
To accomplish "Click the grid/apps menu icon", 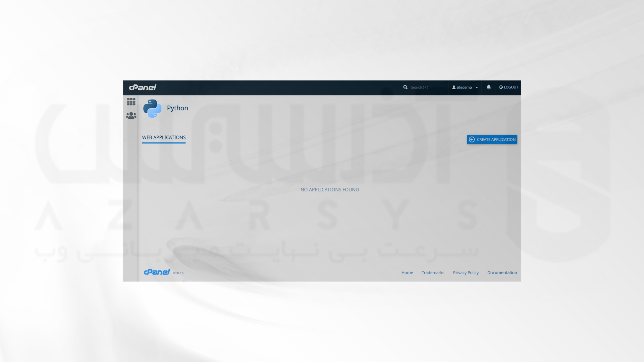I will point(131,102).
